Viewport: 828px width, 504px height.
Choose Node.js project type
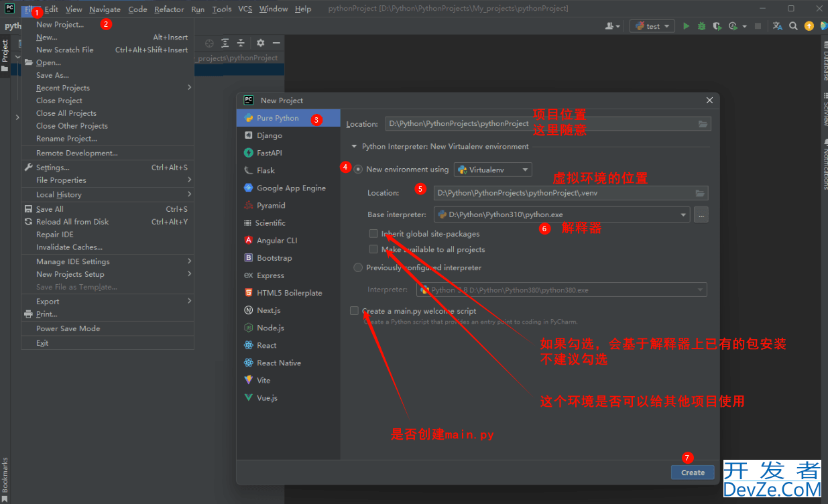(288, 328)
